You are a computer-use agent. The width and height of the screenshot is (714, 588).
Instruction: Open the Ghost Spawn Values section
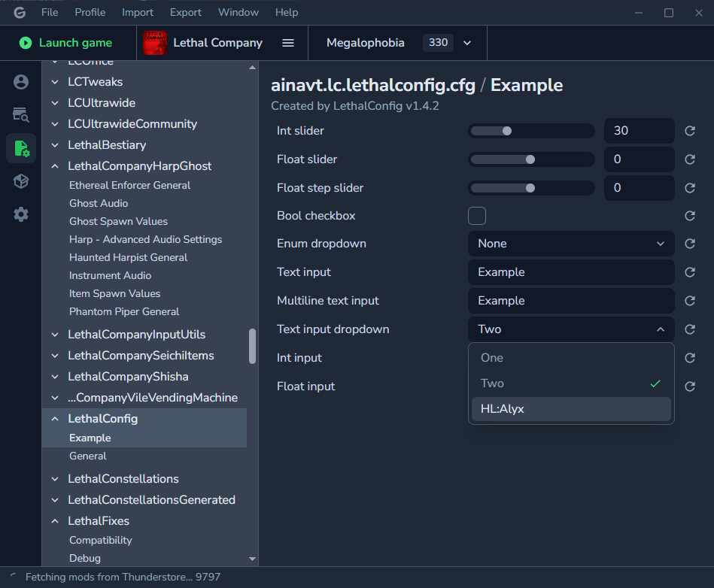coord(118,222)
